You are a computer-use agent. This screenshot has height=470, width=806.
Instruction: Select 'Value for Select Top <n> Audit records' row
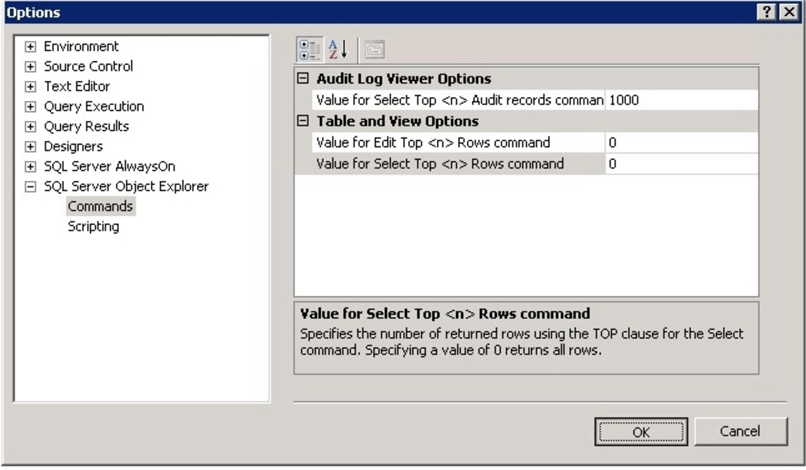click(459, 100)
